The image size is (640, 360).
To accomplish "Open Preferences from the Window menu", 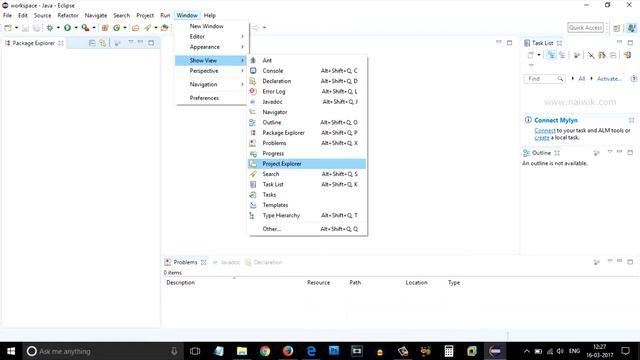I will click(x=211, y=98).
